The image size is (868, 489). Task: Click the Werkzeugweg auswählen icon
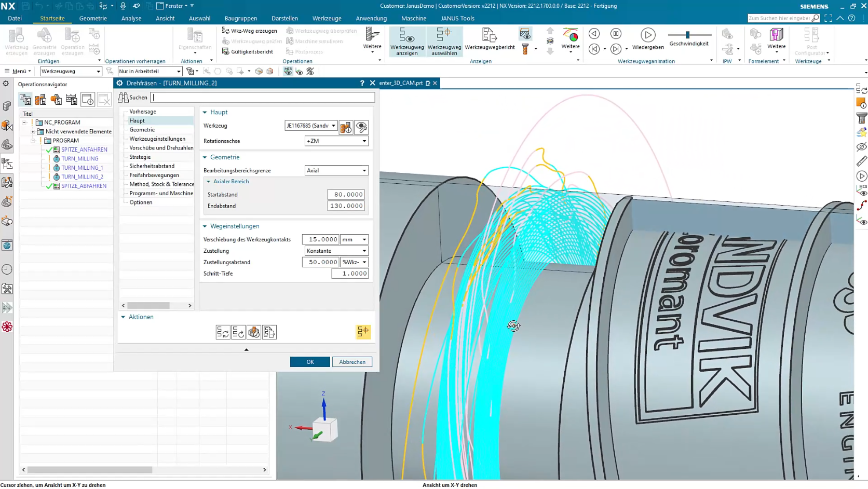(x=444, y=41)
